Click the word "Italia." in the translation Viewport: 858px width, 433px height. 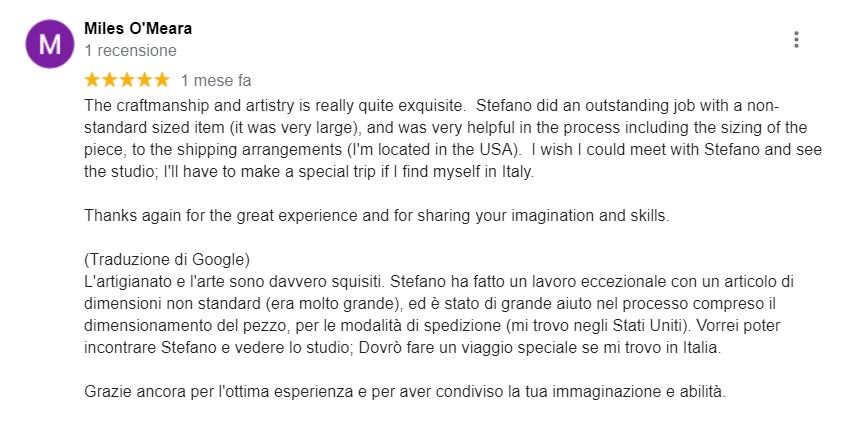click(702, 348)
